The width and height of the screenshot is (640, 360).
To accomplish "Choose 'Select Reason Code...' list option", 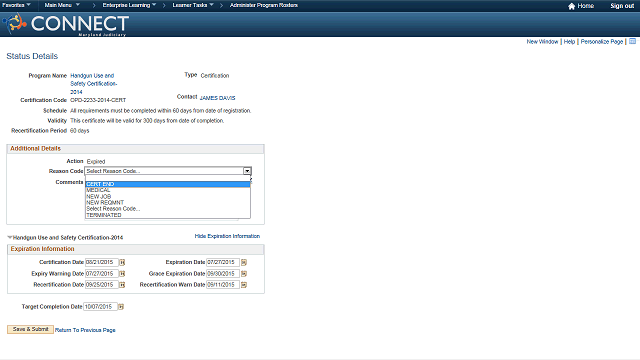I will click(168, 209).
